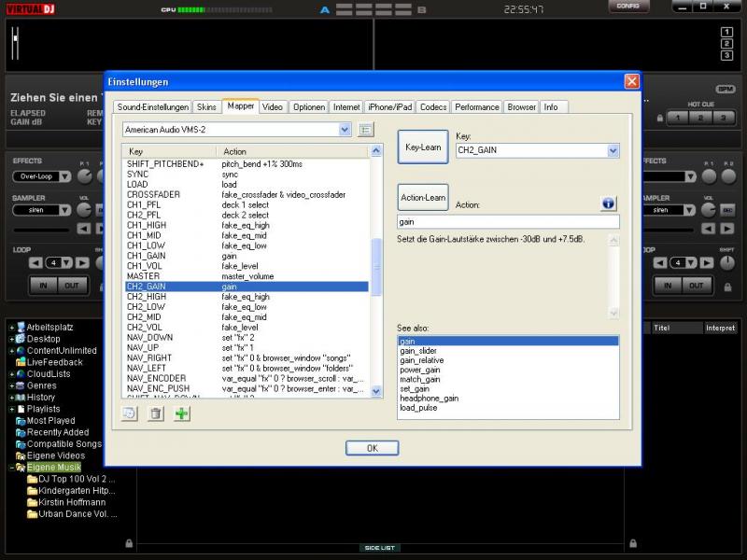Confirm settings with the OK button
Viewport: 747px width, 560px height.
pos(372,448)
